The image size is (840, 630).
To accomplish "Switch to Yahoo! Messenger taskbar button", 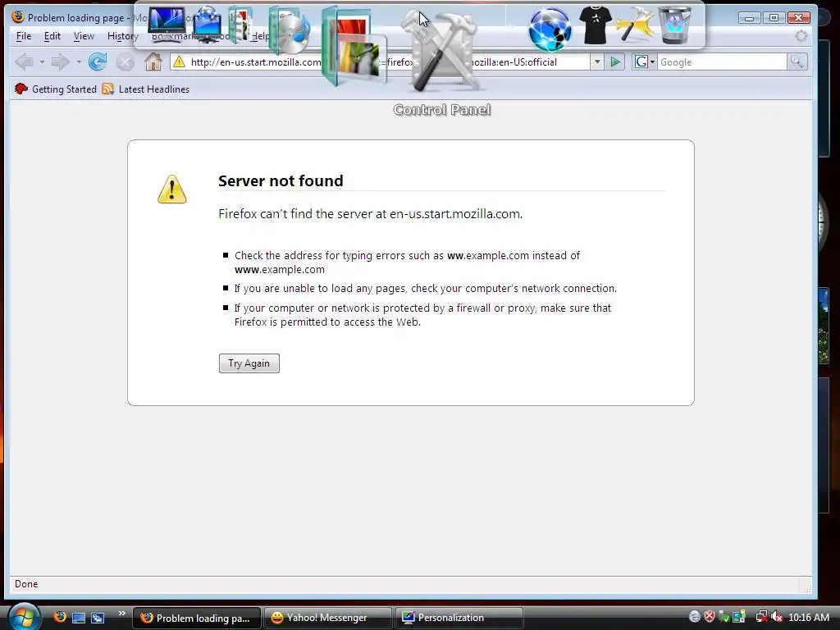I will click(327, 618).
